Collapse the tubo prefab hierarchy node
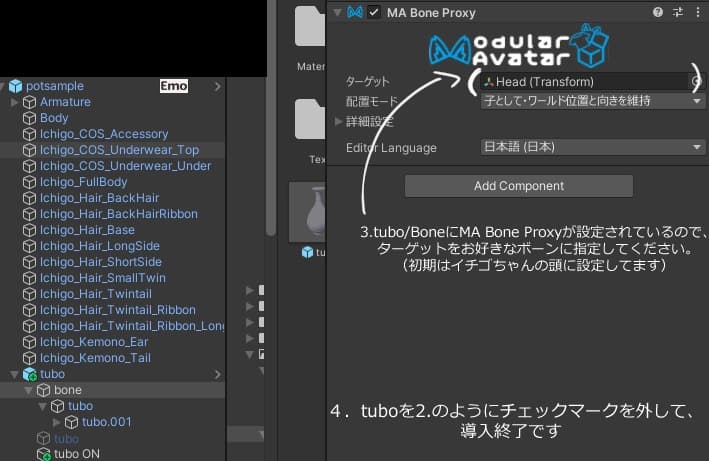The width and height of the screenshot is (709, 461). point(14,374)
